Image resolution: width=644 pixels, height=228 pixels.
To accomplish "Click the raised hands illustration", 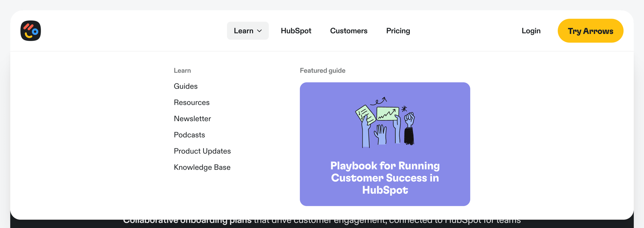I will point(385,122).
